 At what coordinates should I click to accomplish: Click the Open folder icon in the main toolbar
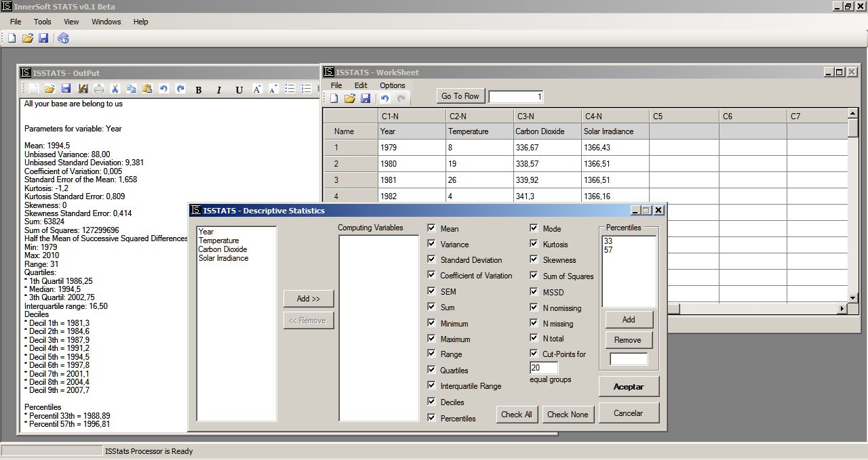tap(28, 39)
